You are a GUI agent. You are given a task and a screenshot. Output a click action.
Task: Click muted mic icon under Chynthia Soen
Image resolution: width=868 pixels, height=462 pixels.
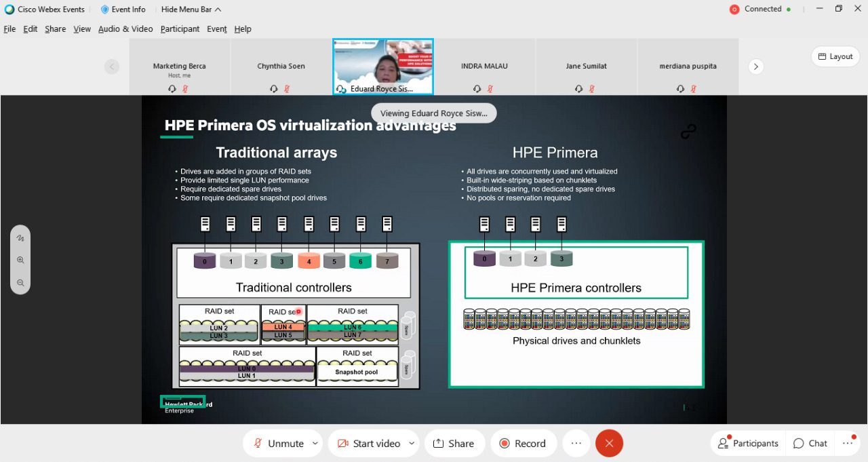tap(287, 89)
